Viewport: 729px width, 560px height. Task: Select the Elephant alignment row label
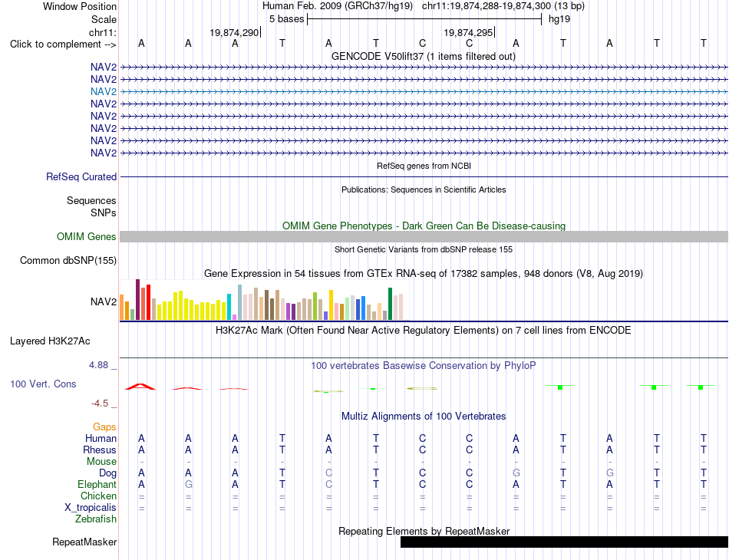click(97, 484)
